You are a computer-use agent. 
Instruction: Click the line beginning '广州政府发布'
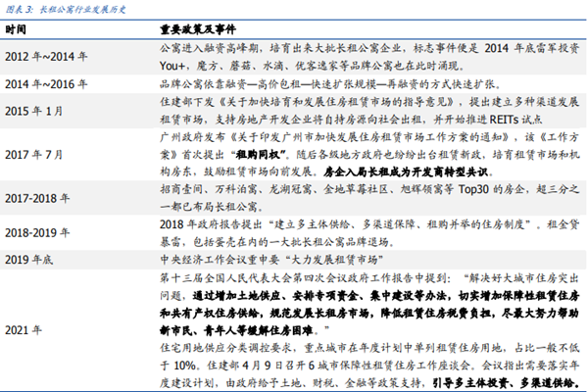[369, 137]
